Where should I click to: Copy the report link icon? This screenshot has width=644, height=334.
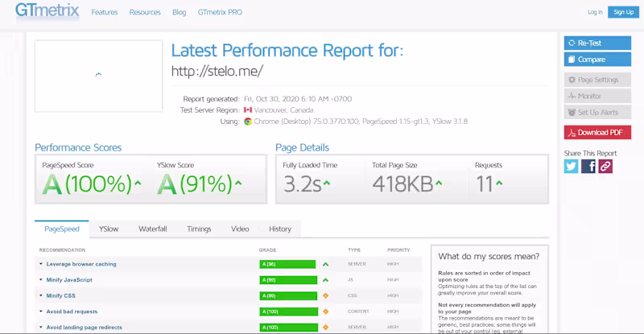(605, 167)
